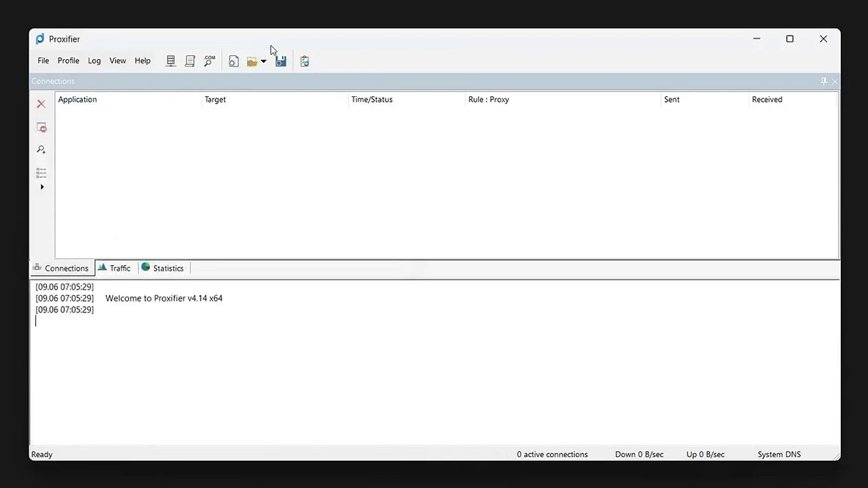The image size is (868, 488).
Task: Click the Connections panel title label
Action: tap(53, 81)
